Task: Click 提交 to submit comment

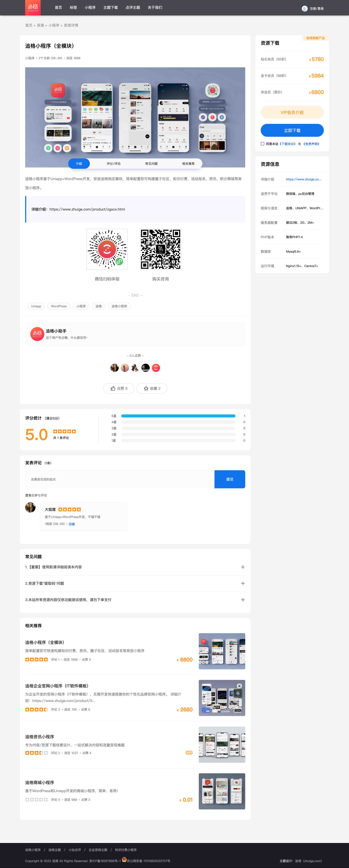Action: [230, 479]
